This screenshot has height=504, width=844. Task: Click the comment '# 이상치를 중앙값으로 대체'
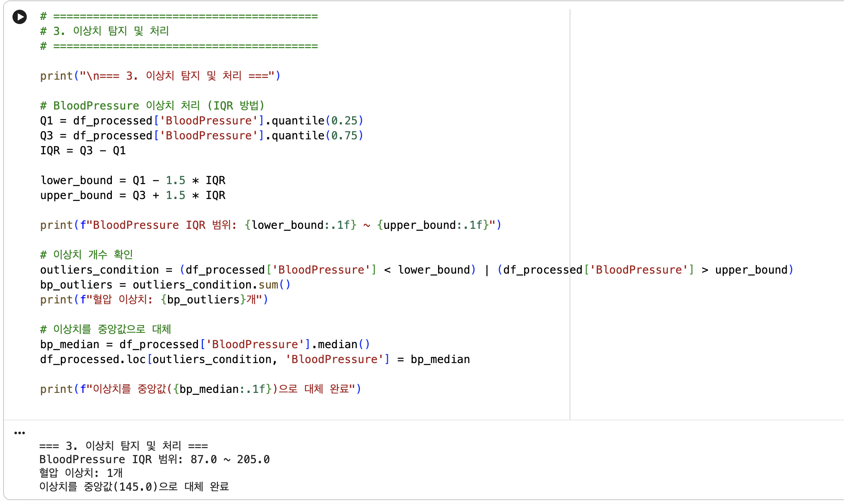[106, 329]
